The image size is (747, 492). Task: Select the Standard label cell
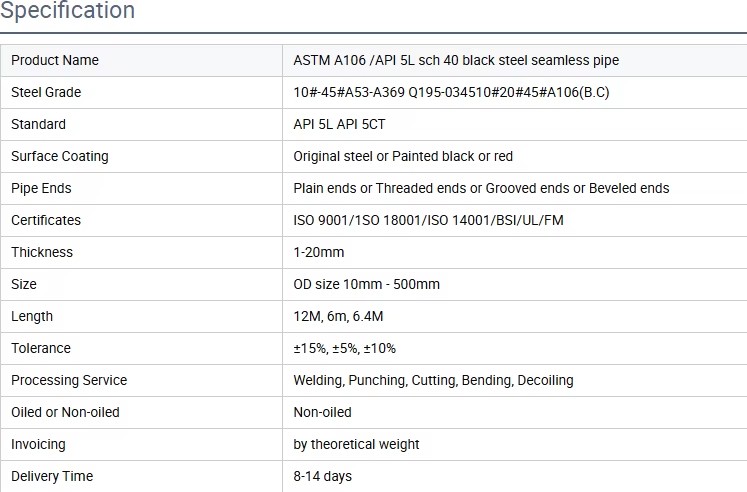point(141,124)
